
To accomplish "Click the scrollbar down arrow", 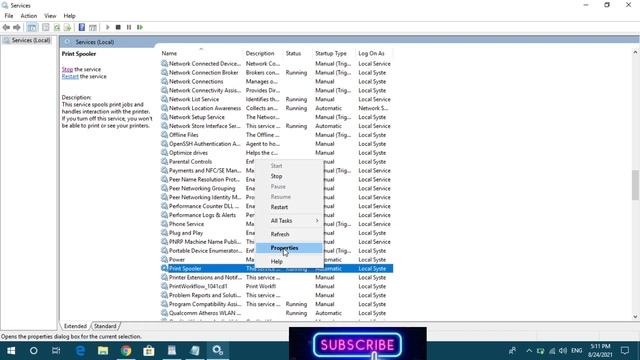I will click(635, 316).
